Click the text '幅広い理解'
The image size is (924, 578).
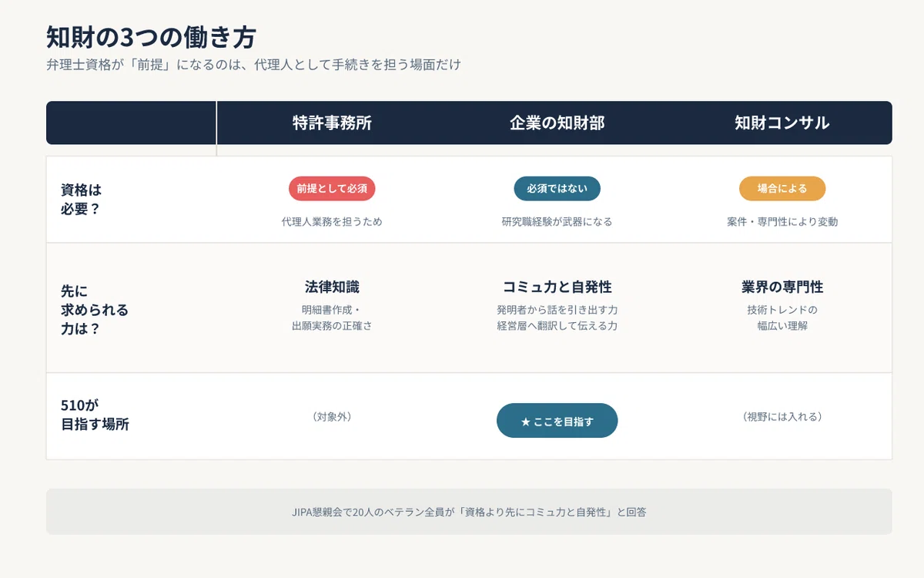click(x=782, y=326)
